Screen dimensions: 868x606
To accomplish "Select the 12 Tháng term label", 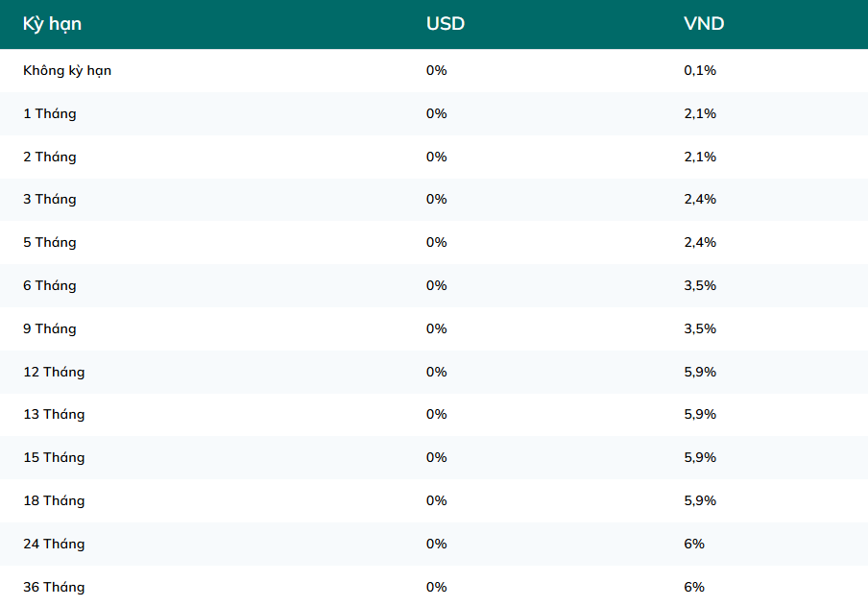I will pos(54,373).
